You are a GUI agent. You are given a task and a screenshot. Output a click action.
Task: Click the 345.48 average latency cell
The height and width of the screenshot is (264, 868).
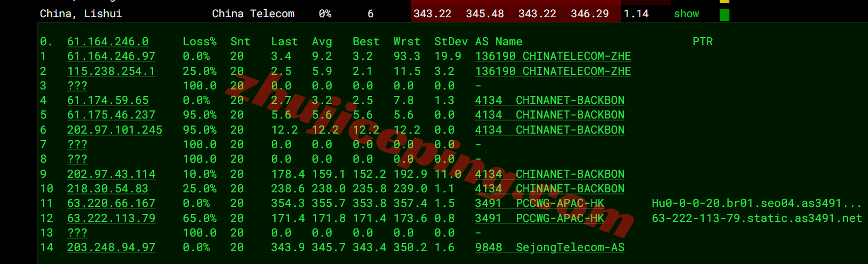coord(485,14)
